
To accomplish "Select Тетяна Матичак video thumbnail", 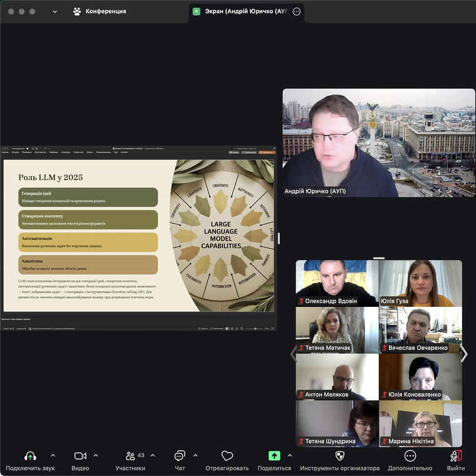I will tap(337, 330).
